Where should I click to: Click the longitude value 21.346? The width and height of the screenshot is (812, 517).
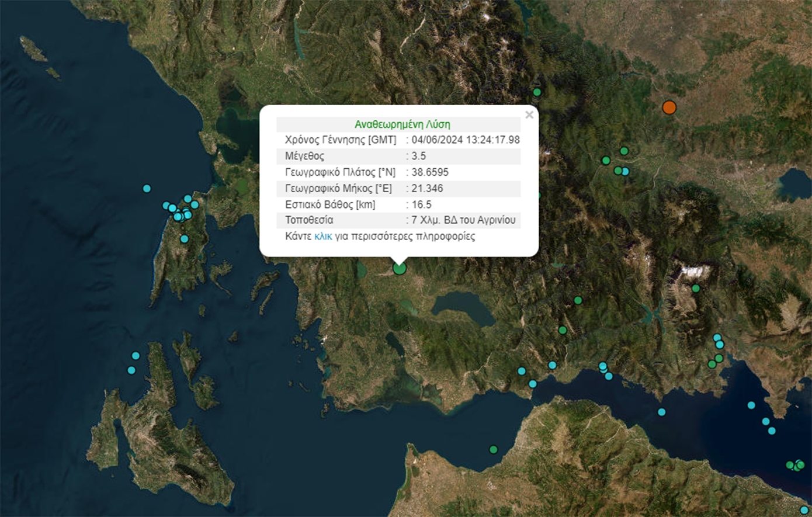(427, 188)
